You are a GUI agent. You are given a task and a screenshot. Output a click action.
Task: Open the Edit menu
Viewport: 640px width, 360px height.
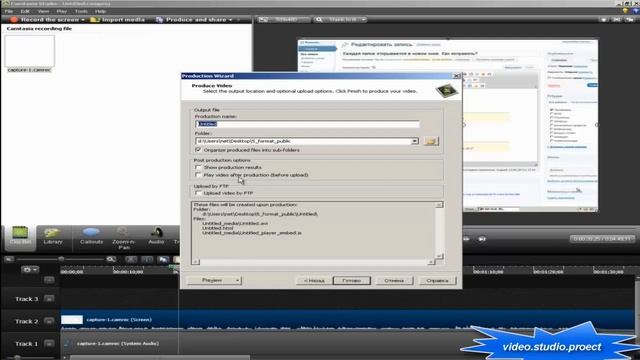tap(25, 11)
